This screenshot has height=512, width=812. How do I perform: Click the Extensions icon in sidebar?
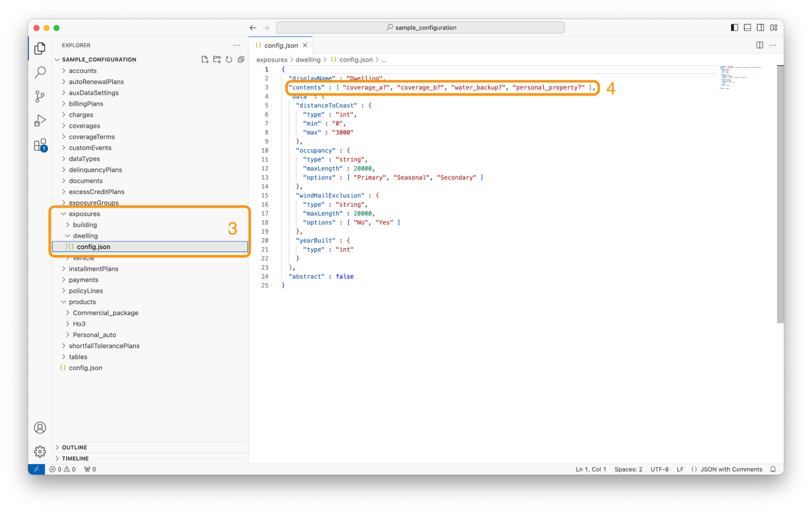(x=39, y=146)
